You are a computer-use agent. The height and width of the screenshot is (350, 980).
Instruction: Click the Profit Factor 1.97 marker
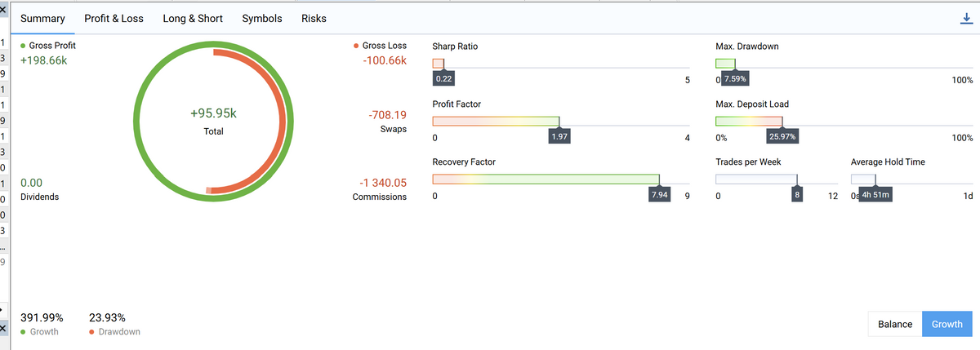(559, 137)
